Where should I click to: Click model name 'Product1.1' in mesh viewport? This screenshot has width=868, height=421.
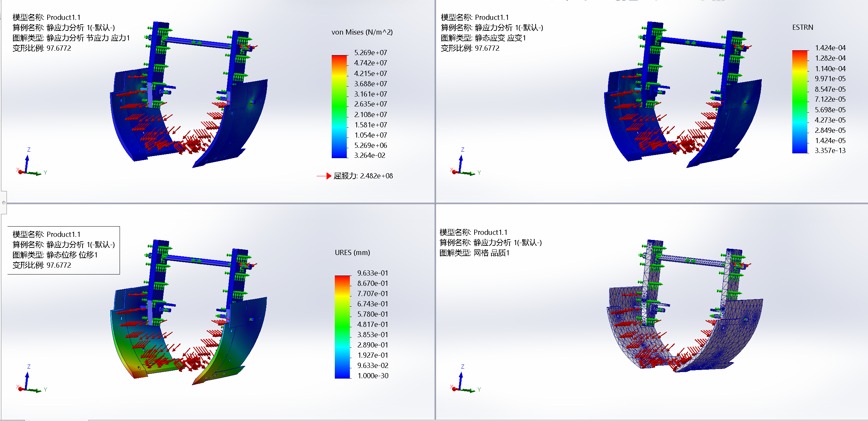click(x=490, y=232)
